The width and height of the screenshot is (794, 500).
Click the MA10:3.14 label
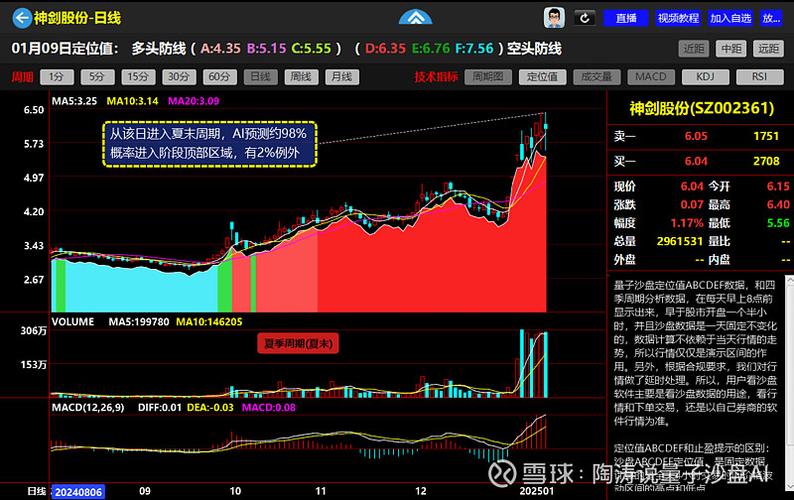132,101
